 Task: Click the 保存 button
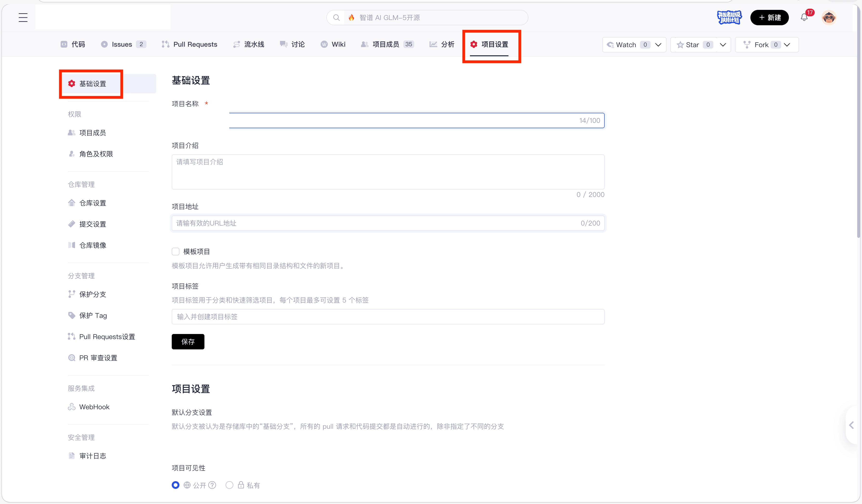pos(188,342)
